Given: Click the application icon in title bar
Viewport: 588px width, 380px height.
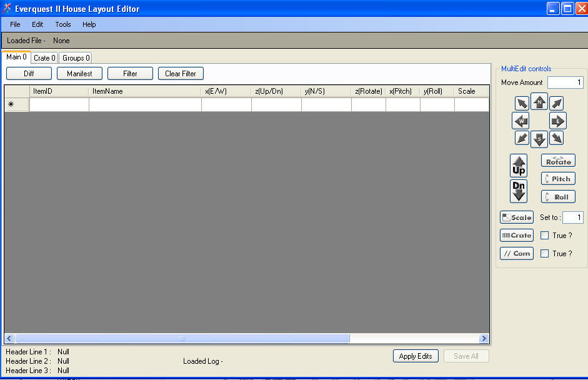Looking at the screenshot, I should (x=7, y=8).
